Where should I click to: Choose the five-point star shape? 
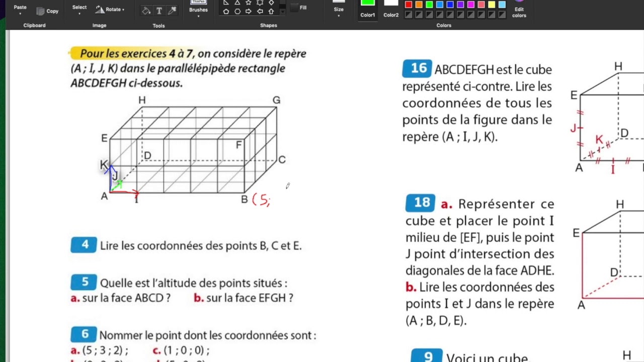(x=249, y=3)
